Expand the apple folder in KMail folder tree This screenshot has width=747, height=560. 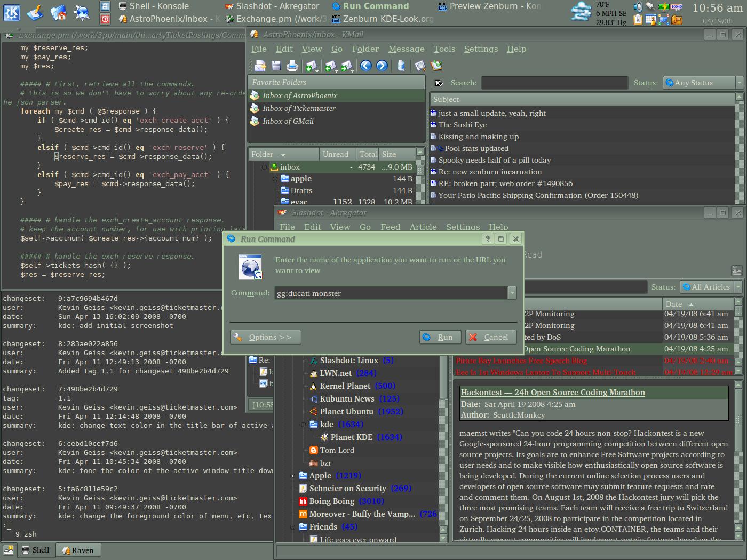pyautogui.click(x=275, y=179)
